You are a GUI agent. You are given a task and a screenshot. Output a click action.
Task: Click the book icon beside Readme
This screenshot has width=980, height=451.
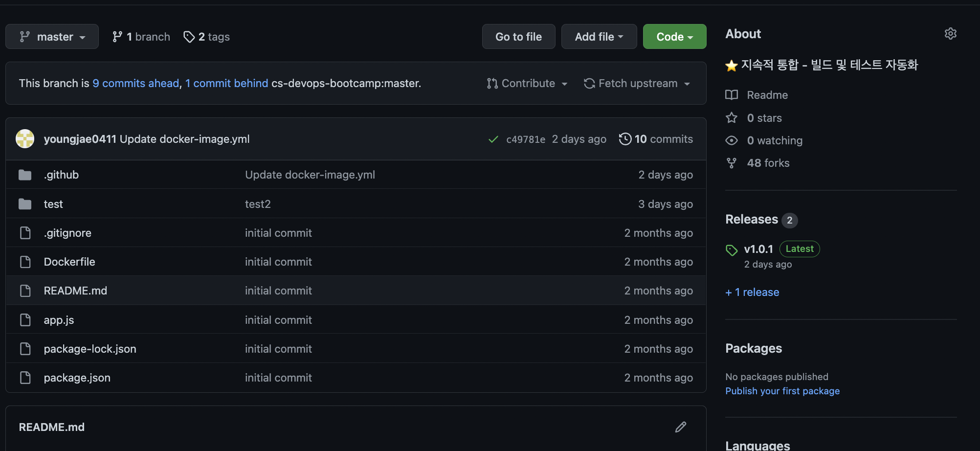(732, 95)
